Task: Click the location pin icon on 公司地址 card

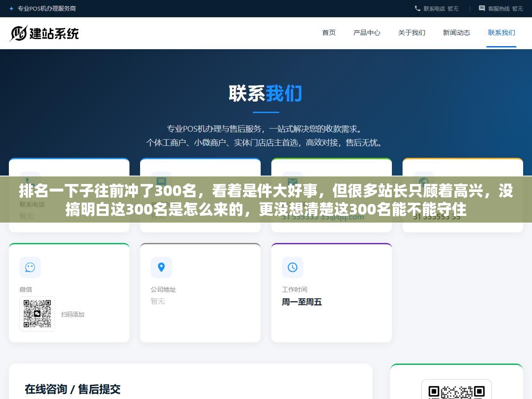Action: tap(161, 267)
